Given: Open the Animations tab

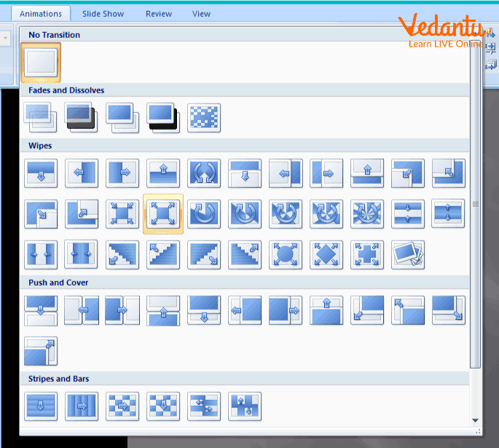Looking at the screenshot, I should pos(41,13).
